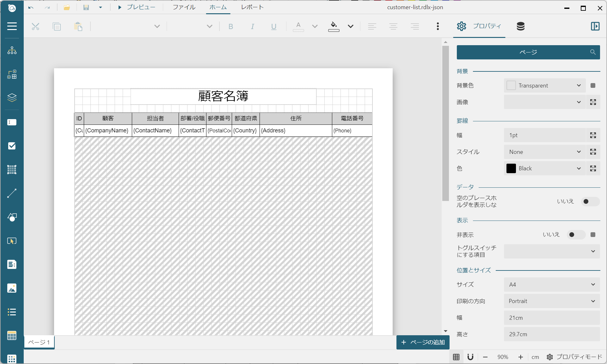Apply Bold formatting
Viewport: 607px width, 364px height.
(x=231, y=27)
